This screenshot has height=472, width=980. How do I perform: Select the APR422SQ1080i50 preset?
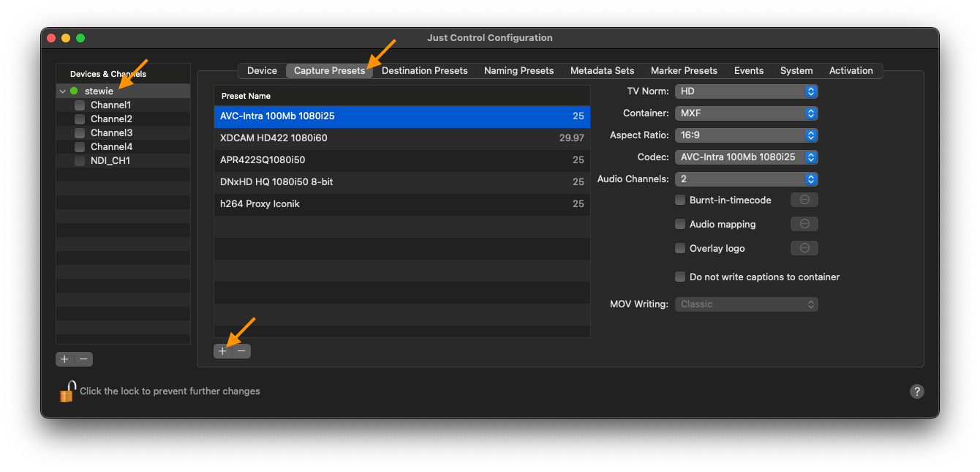[402, 160]
